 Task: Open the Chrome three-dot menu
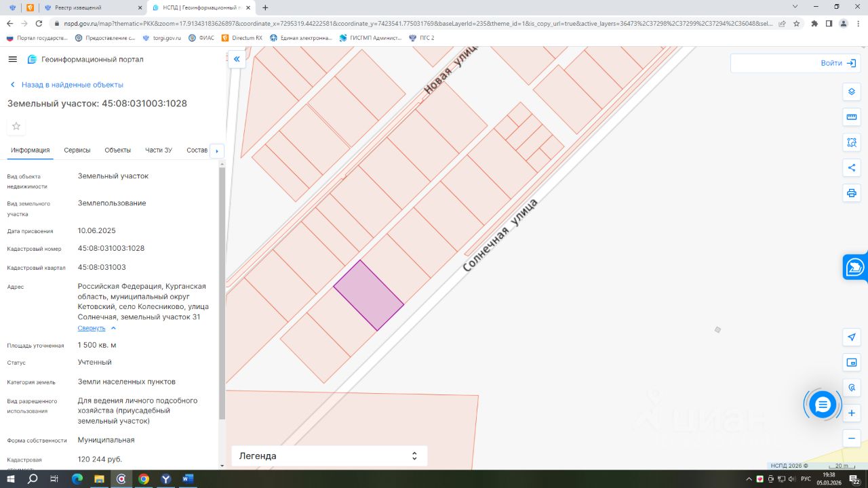click(x=858, y=23)
